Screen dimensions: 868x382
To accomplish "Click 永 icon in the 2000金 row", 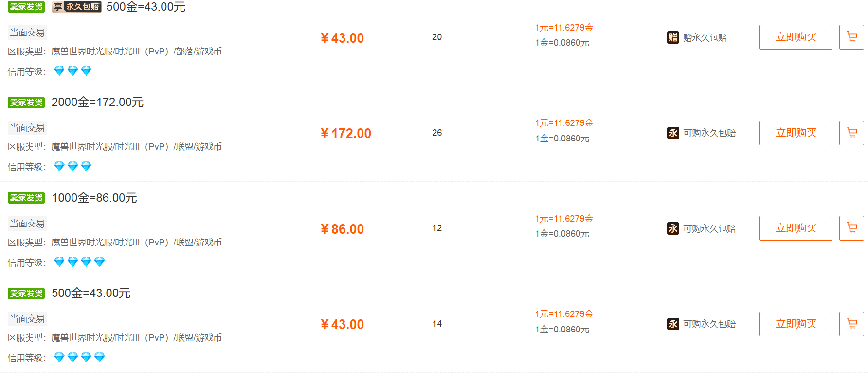I will click(673, 133).
